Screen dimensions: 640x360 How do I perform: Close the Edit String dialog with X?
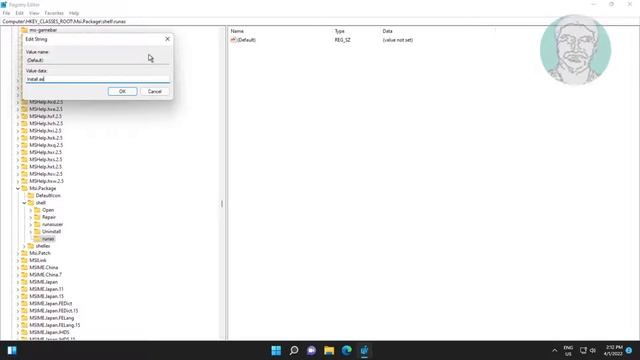coord(167,39)
